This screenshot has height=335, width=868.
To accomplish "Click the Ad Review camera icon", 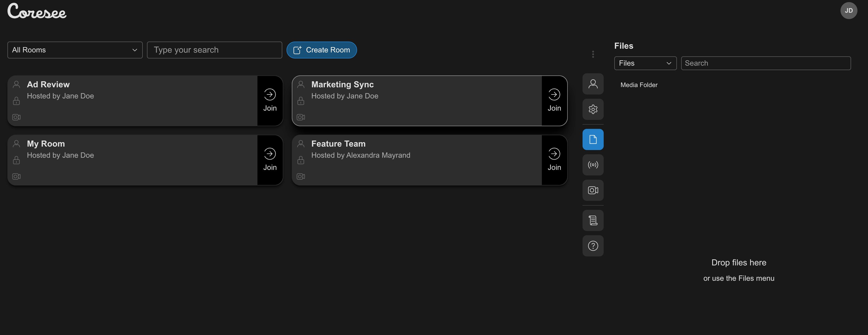I will click(16, 117).
